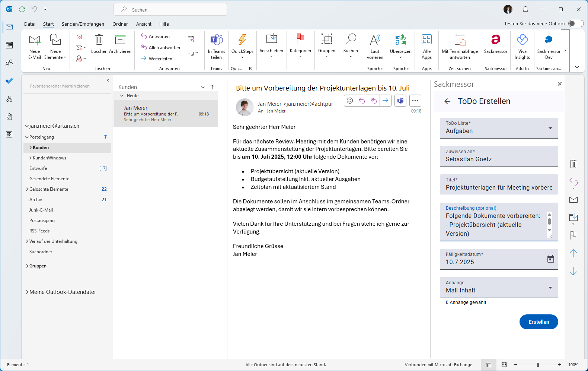Open the date picker calendar icon for Fälligkeitsdatum

tap(550, 259)
